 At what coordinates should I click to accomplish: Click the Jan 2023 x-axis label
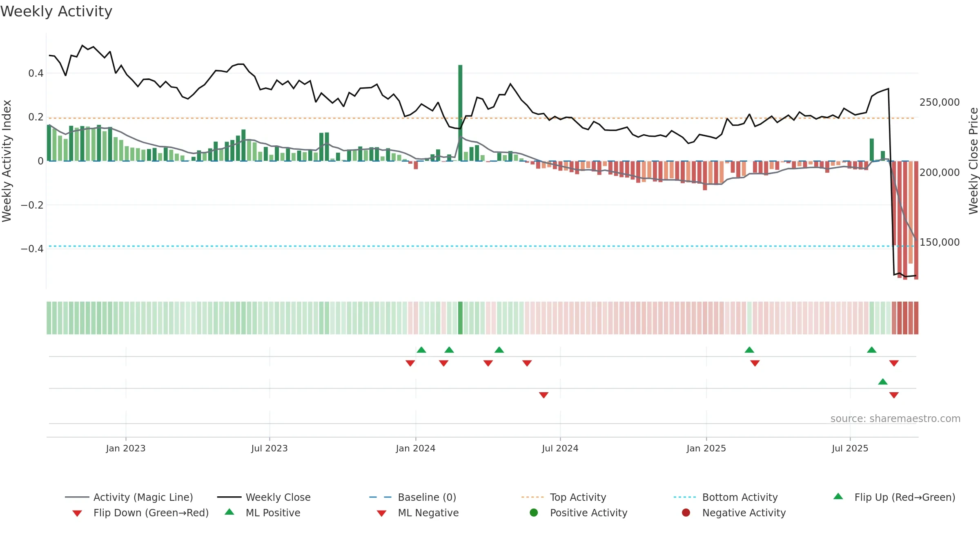pos(126,449)
